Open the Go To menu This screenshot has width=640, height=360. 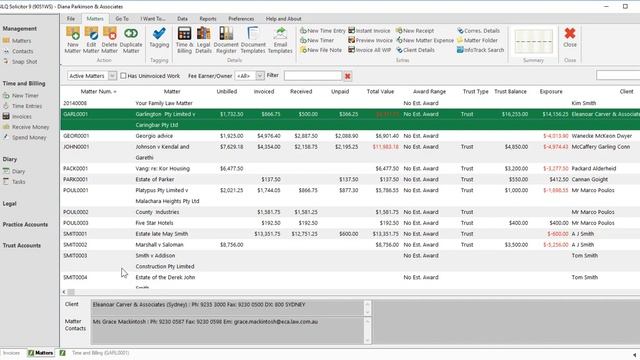coord(122,19)
